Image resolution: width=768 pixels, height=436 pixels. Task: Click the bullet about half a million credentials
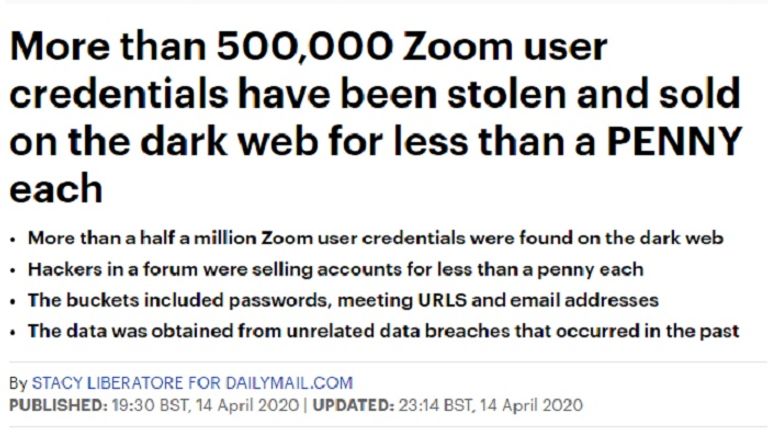click(x=375, y=238)
